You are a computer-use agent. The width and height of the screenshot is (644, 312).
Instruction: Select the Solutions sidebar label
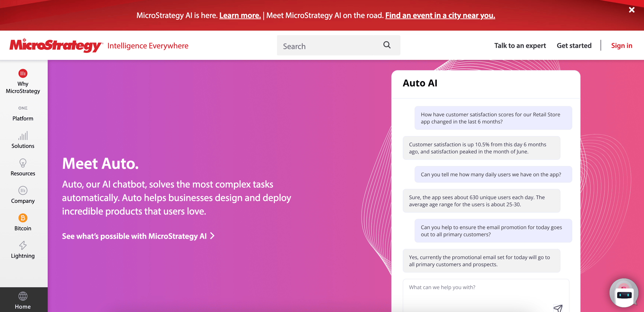click(23, 146)
